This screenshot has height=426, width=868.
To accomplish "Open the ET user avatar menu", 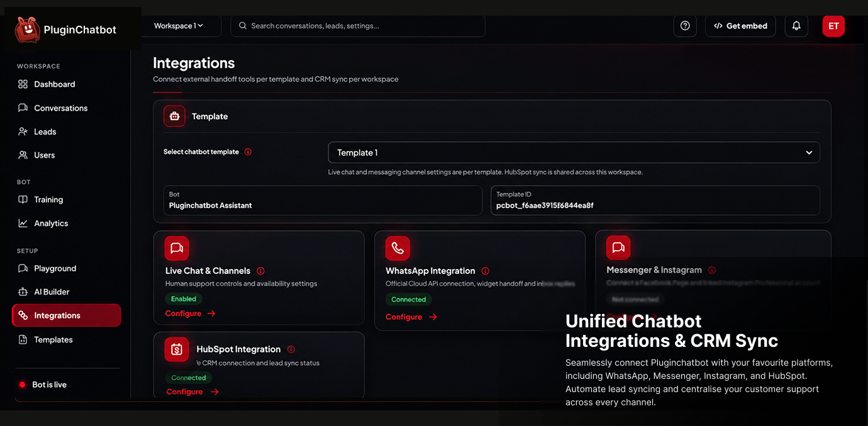I will 833,26.
